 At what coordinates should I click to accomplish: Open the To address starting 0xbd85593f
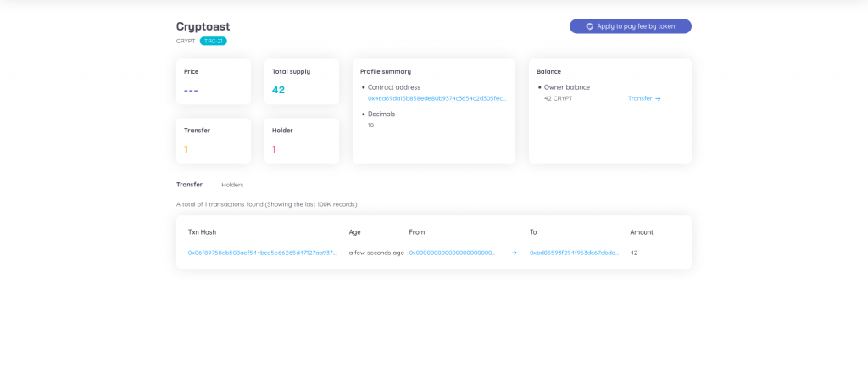574,253
